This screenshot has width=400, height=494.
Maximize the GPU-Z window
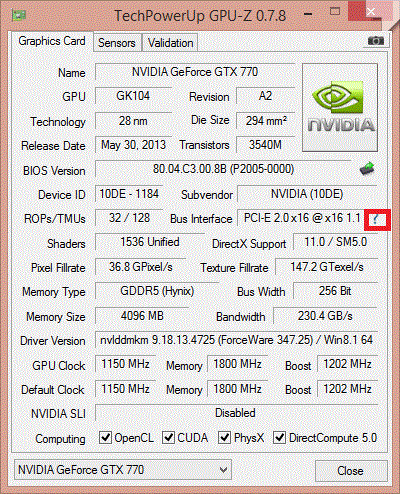click(x=335, y=12)
